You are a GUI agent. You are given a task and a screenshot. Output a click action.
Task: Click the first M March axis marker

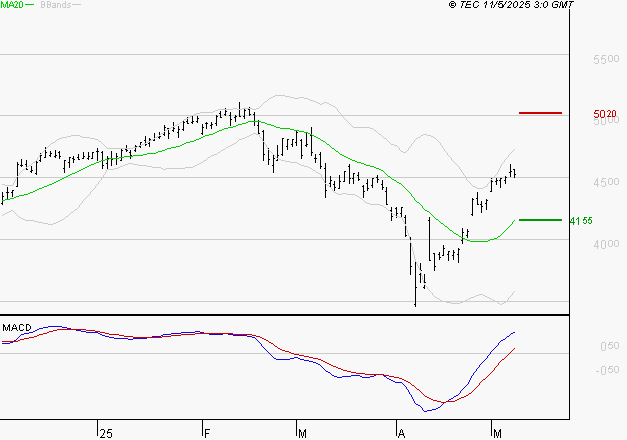click(302, 434)
